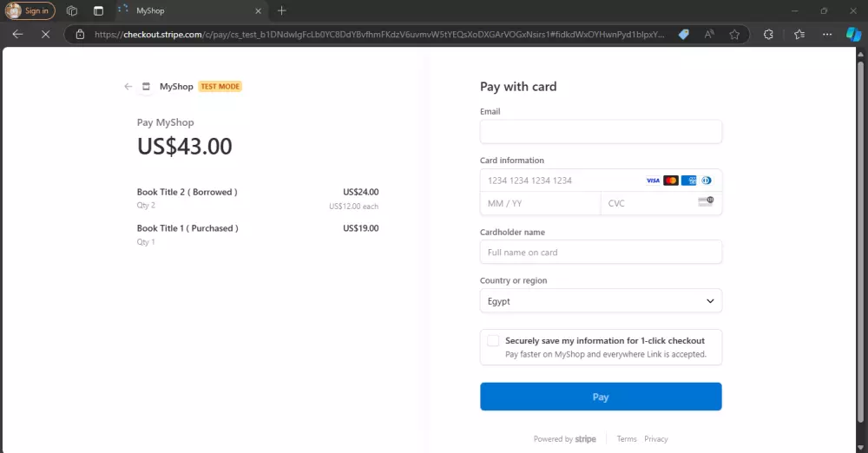
Task: Open the Copilot sidebar
Action: coord(853,35)
